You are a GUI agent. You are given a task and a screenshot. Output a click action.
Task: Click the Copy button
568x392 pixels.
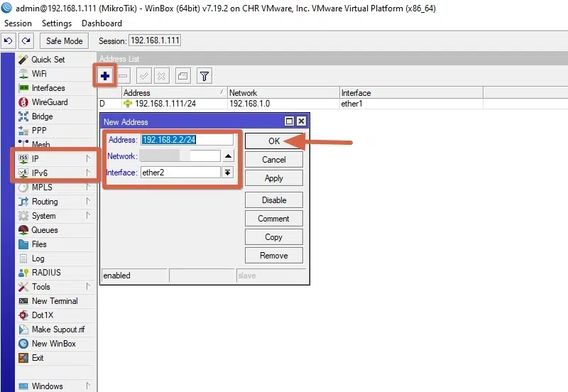coord(274,237)
